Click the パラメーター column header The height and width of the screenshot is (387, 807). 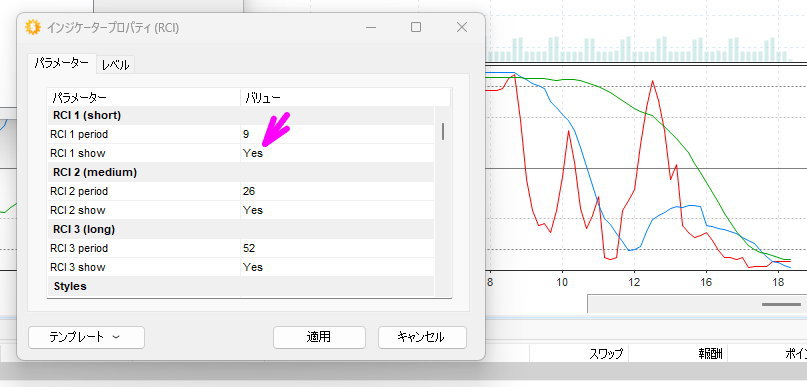[144, 97]
